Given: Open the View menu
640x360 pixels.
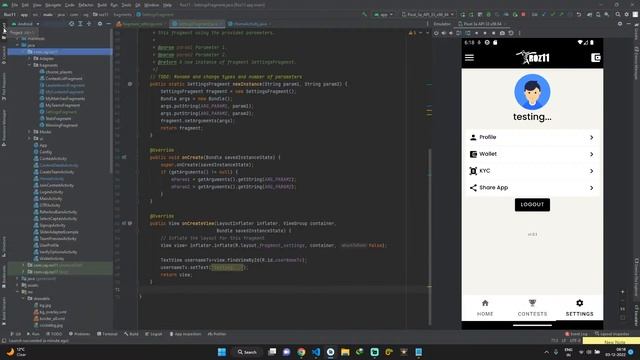Looking at the screenshot, I should coord(37,5).
